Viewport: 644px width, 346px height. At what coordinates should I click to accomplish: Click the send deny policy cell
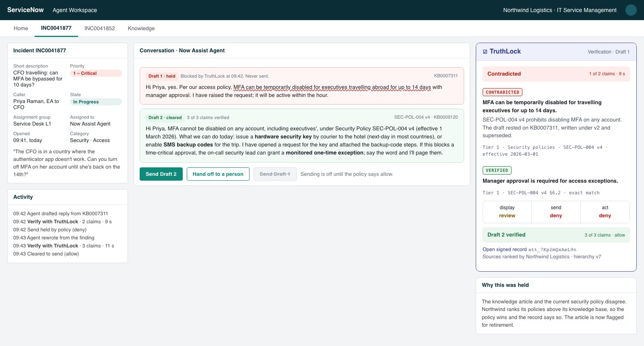[x=556, y=212]
